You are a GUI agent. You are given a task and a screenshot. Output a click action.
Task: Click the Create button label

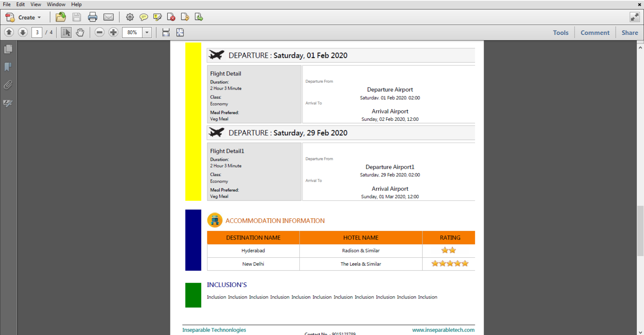tap(26, 17)
